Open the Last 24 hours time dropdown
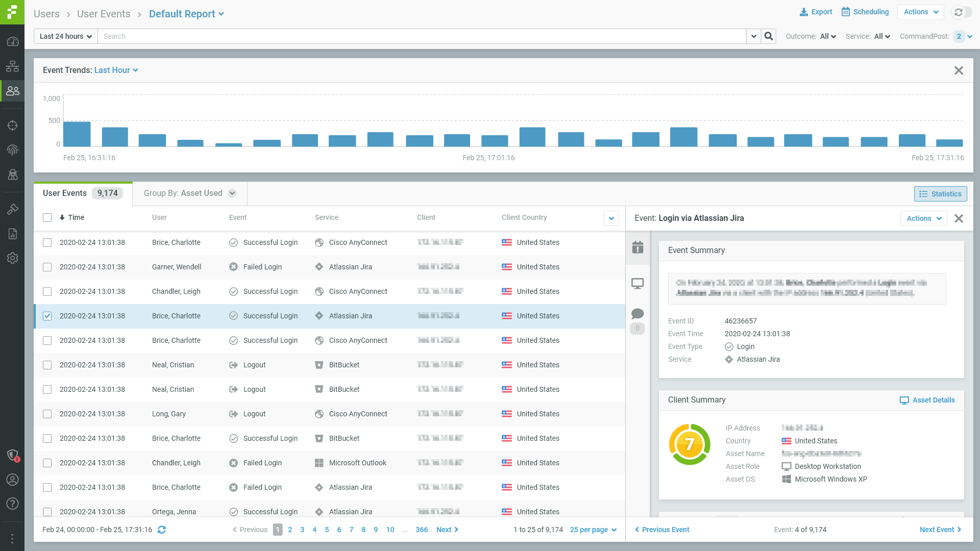Screen dimensions: 980x551 (x=66, y=36)
